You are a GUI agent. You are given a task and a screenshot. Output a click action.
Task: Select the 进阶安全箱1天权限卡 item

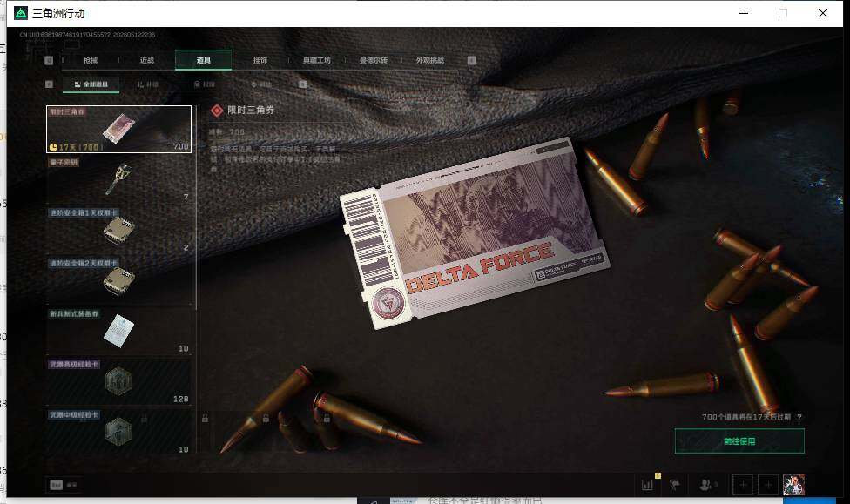[x=118, y=230]
